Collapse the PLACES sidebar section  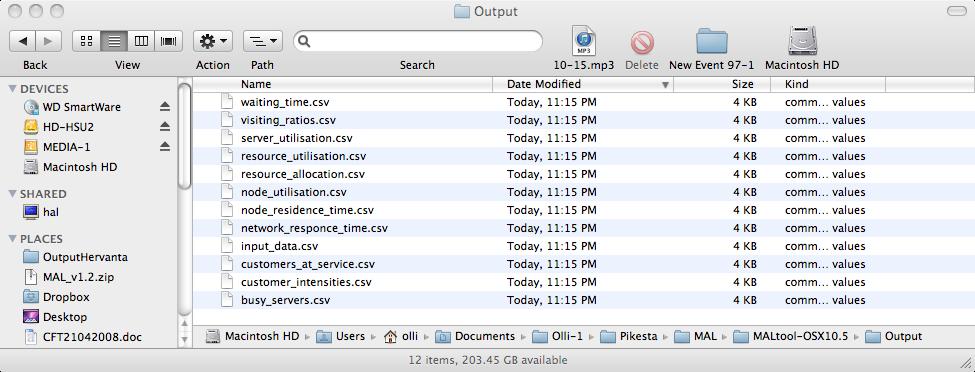tap(12, 239)
